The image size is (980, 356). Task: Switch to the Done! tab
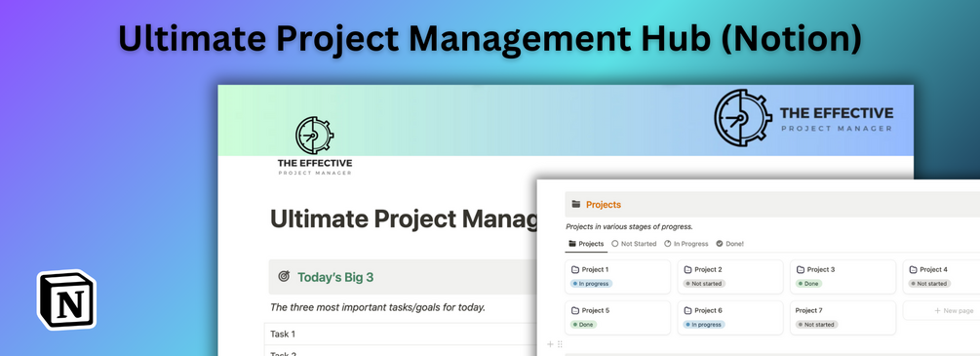[729, 244]
